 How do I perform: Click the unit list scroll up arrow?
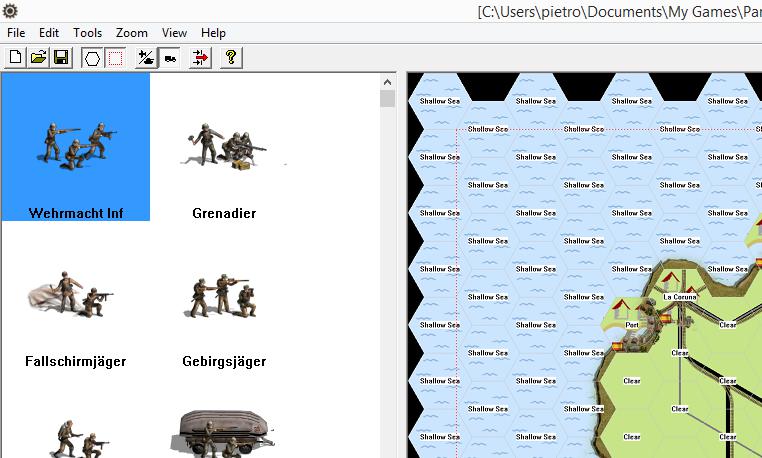coord(387,82)
